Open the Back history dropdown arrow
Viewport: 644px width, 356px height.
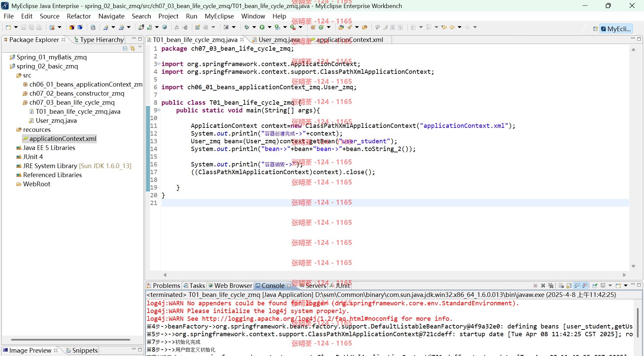(459, 27)
